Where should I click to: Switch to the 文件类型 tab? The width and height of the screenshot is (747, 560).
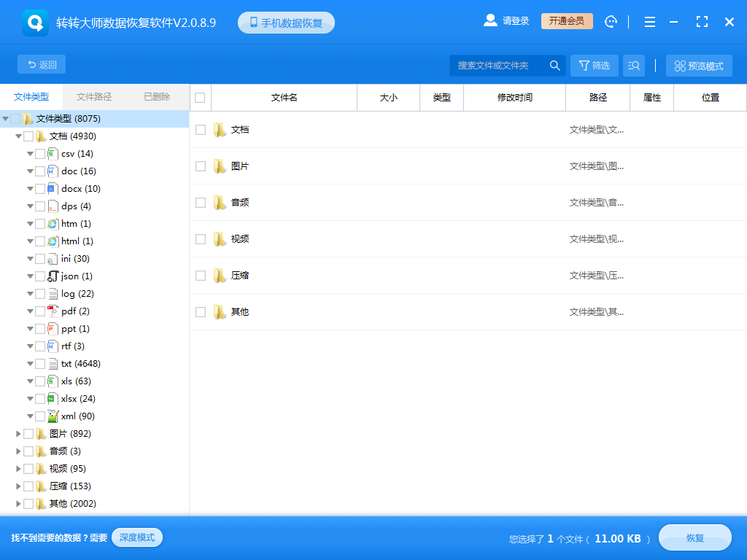click(31, 97)
